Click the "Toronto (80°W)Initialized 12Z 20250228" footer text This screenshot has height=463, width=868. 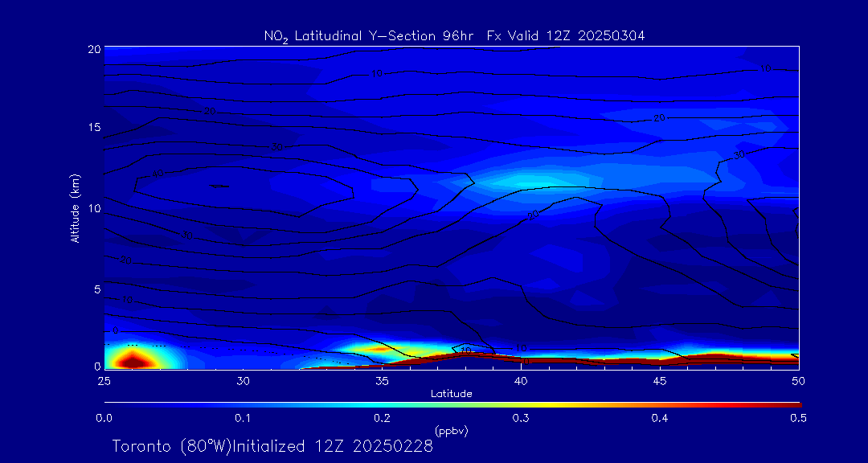tap(272, 446)
